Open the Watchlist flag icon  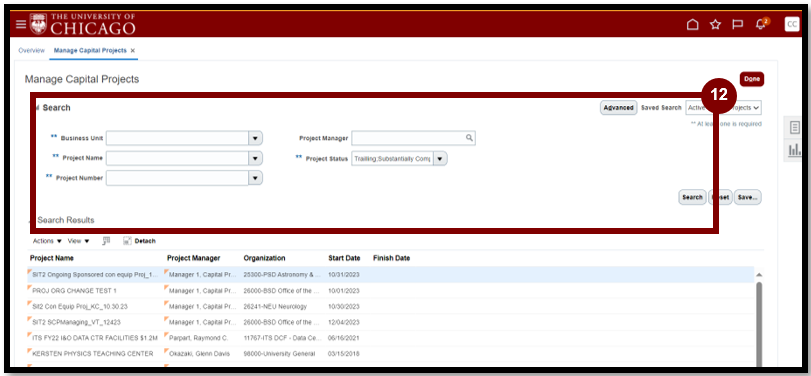738,24
